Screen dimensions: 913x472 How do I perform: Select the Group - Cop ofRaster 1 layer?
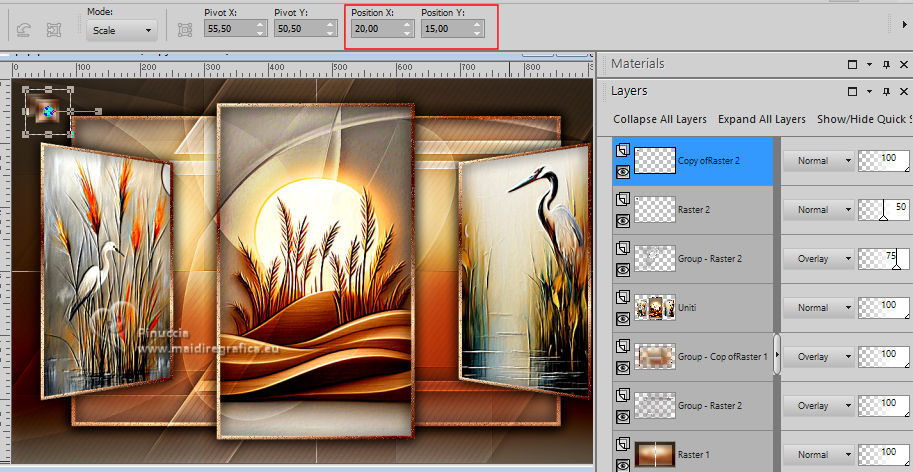tap(693, 357)
